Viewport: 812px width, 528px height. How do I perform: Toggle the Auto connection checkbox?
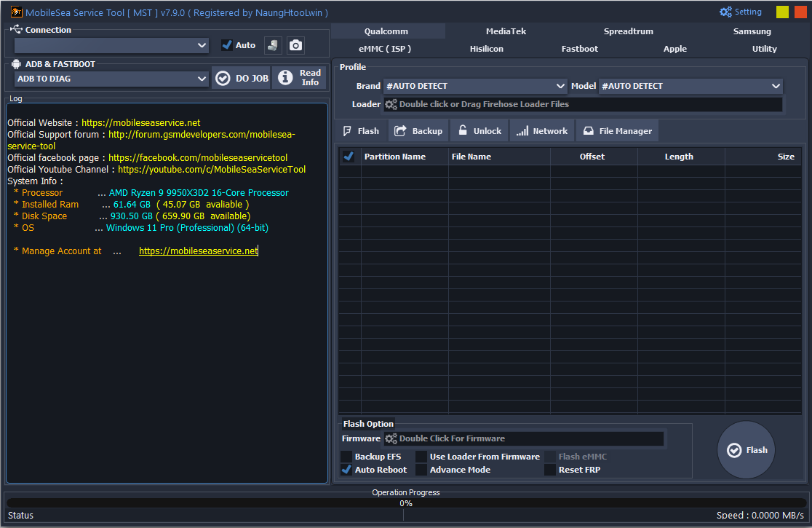(227, 45)
